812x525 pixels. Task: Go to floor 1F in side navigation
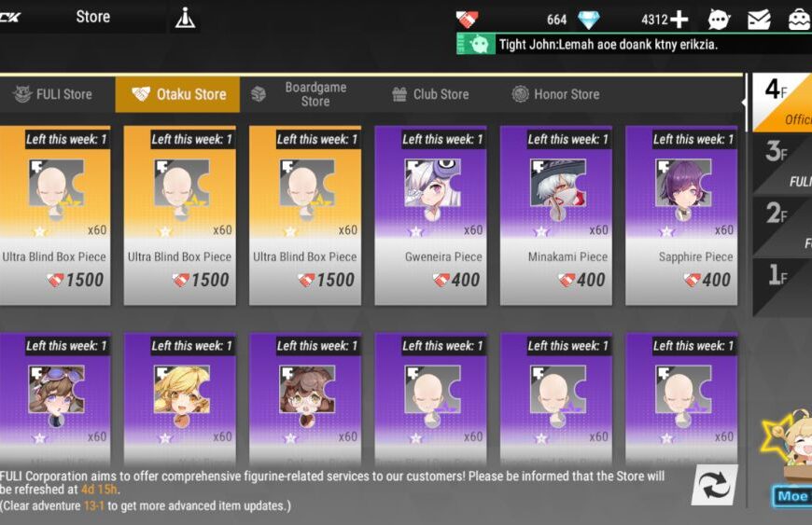pos(782,286)
